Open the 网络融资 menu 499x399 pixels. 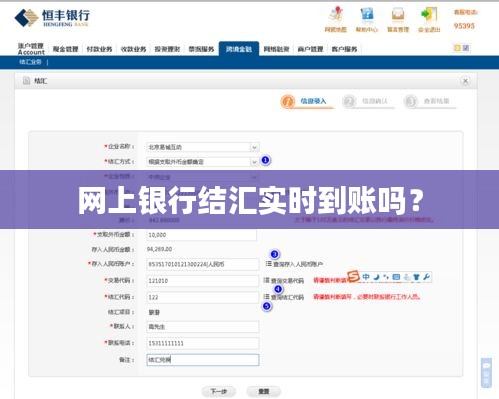276,49
